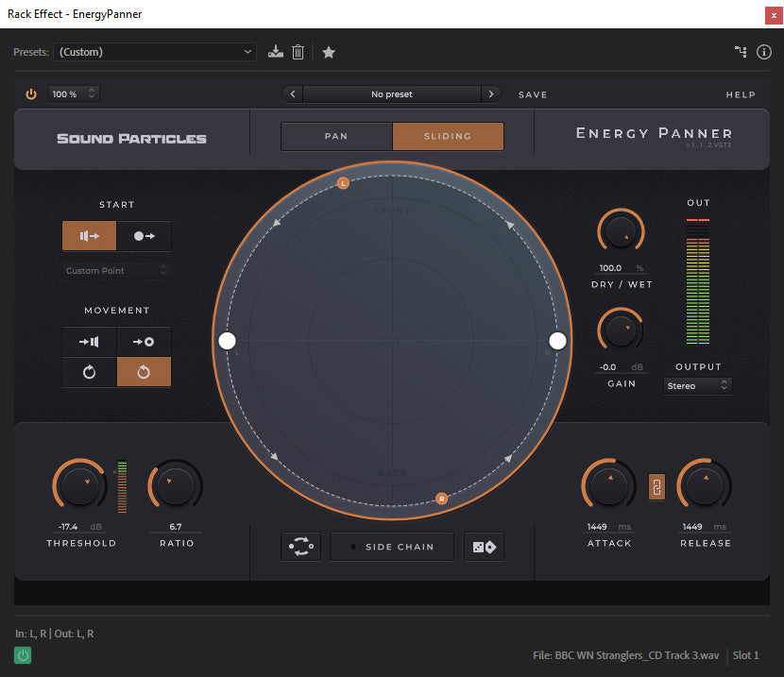Click the 6.7 ratio value

click(x=176, y=527)
